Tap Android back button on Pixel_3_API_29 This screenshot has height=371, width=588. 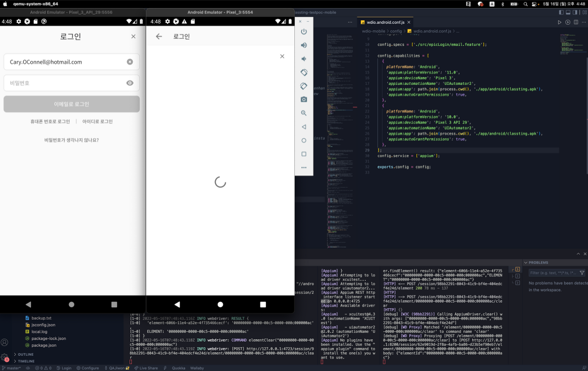[x=28, y=304]
